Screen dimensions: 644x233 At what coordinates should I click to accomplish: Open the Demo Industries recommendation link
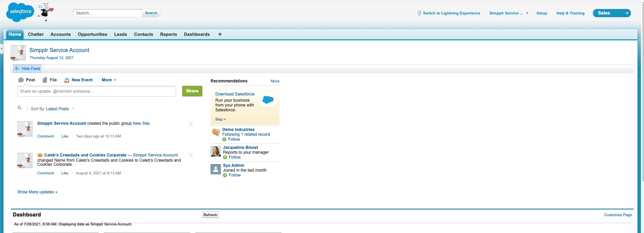[238, 130]
